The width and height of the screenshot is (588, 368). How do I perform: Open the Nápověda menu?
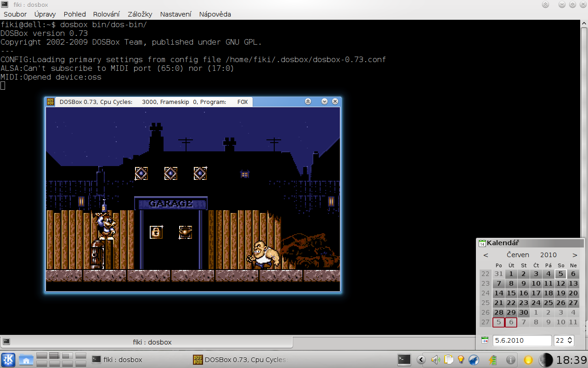tap(215, 14)
